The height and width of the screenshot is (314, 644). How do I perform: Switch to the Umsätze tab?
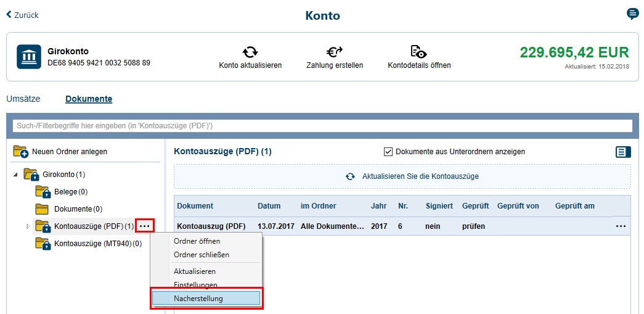pos(23,99)
